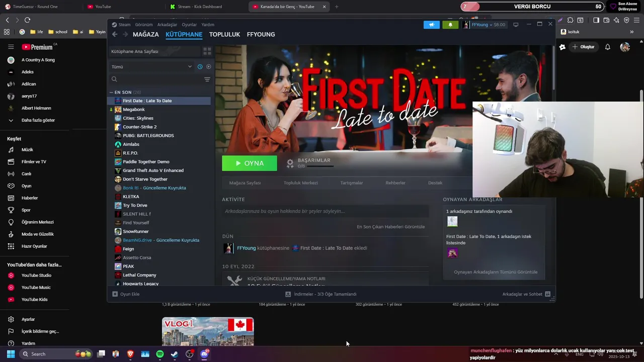Click the Steam back navigation arrow
Viewport: 644px width, 362px height.
(115, 34)
